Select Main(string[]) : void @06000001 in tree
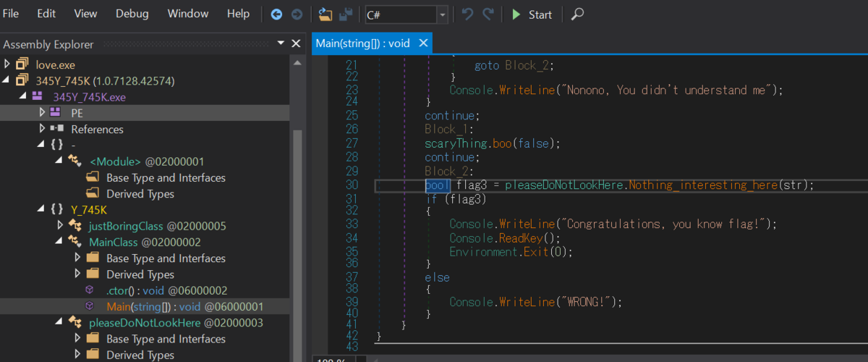This screenshot has height=362, width=868. pyautogui.click(x=184, y=306)
